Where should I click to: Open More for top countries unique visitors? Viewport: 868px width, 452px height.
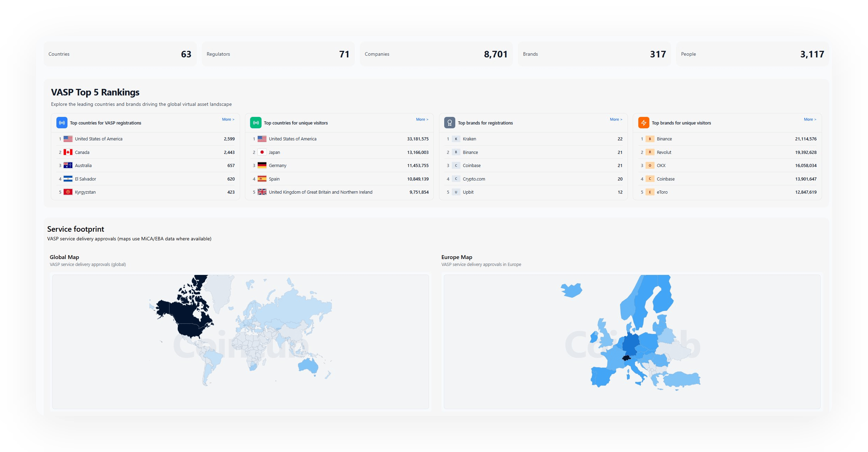(x=422, y=119)
